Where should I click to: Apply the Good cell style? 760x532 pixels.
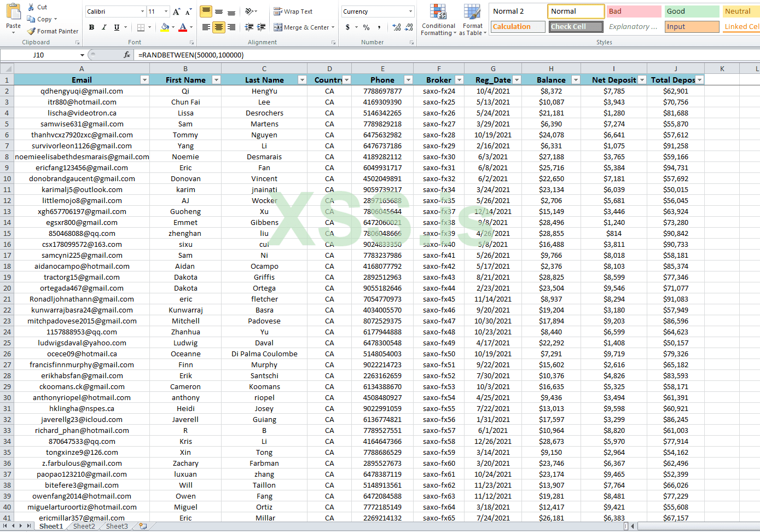692,11
